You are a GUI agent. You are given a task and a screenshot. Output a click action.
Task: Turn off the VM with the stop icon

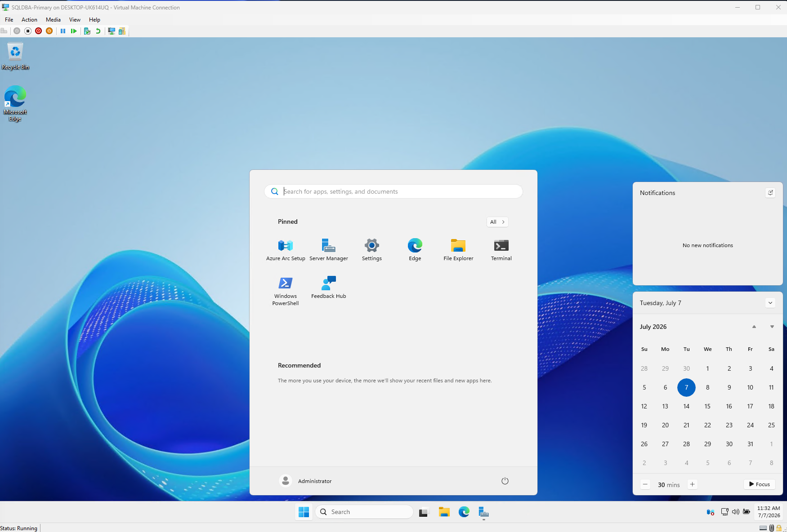point(27,31)
